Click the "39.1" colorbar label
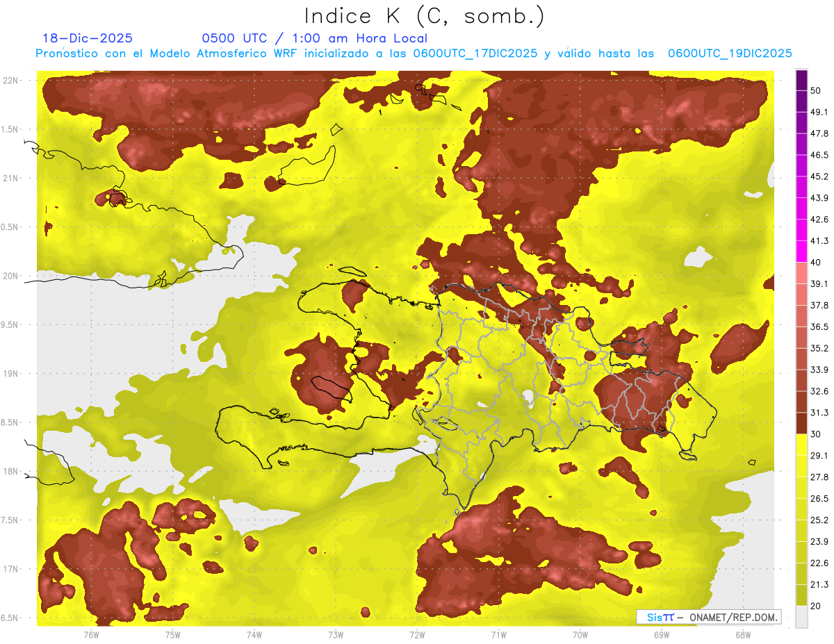Image resolution: width=834 pixels, height=644 pixels. point(819,284)
